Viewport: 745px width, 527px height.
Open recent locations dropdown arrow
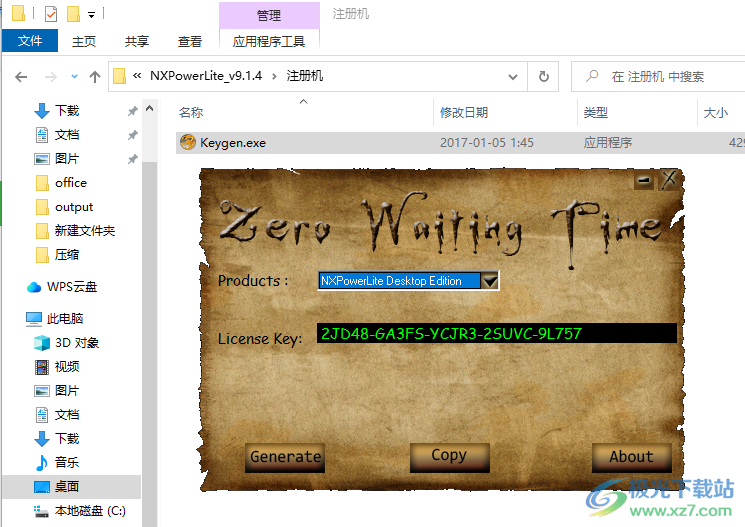(x=74, y=76)
